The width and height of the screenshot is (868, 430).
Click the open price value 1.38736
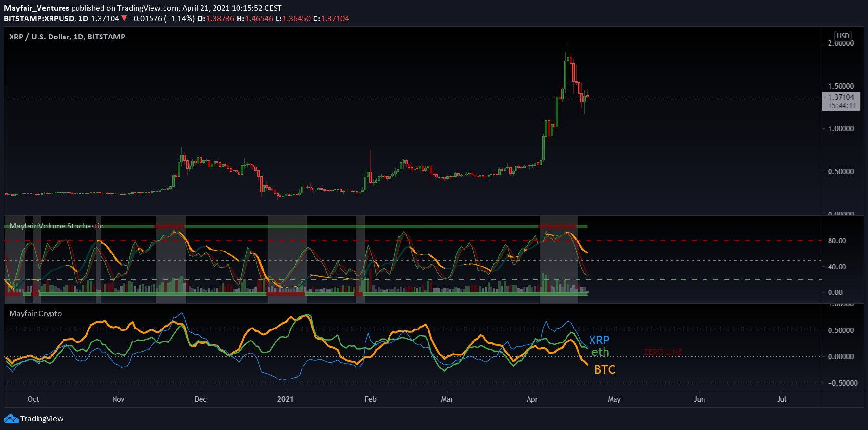[x=220, y=19]
